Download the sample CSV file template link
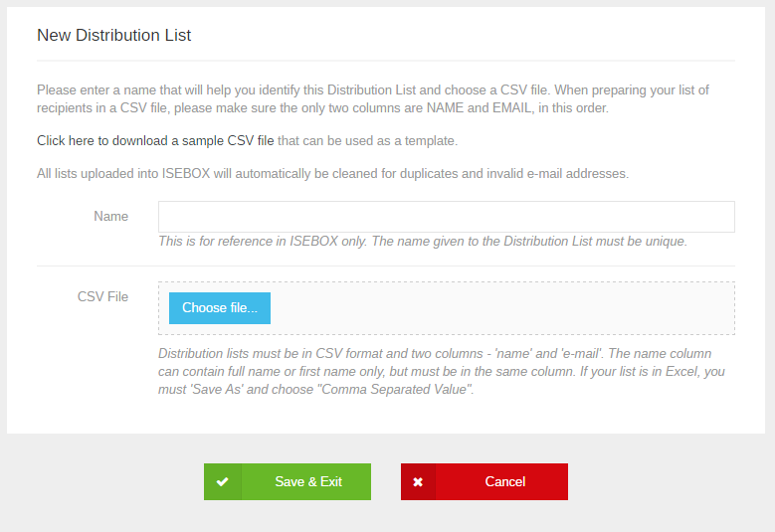775x532 pixels. point(155,141)
